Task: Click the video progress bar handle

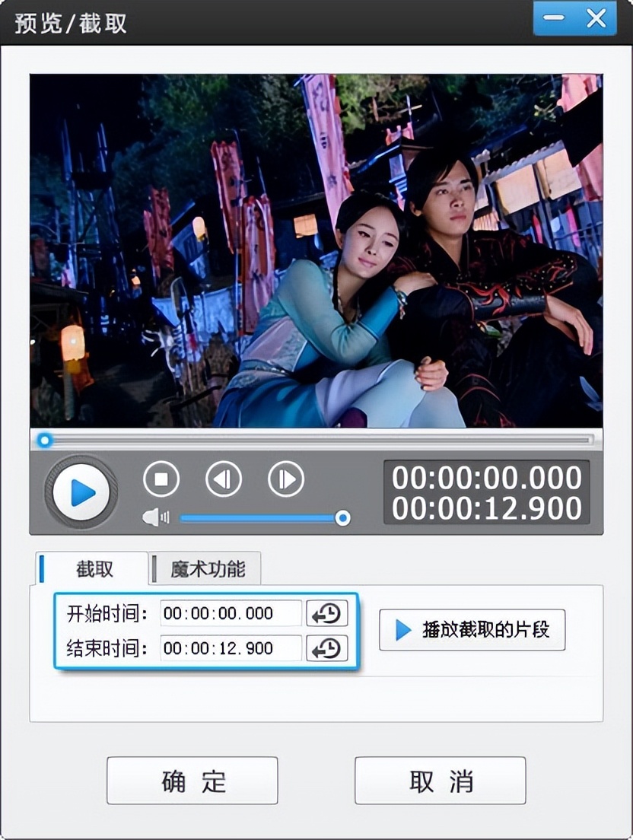Action: pyautogui.click(x=44, y=441)
